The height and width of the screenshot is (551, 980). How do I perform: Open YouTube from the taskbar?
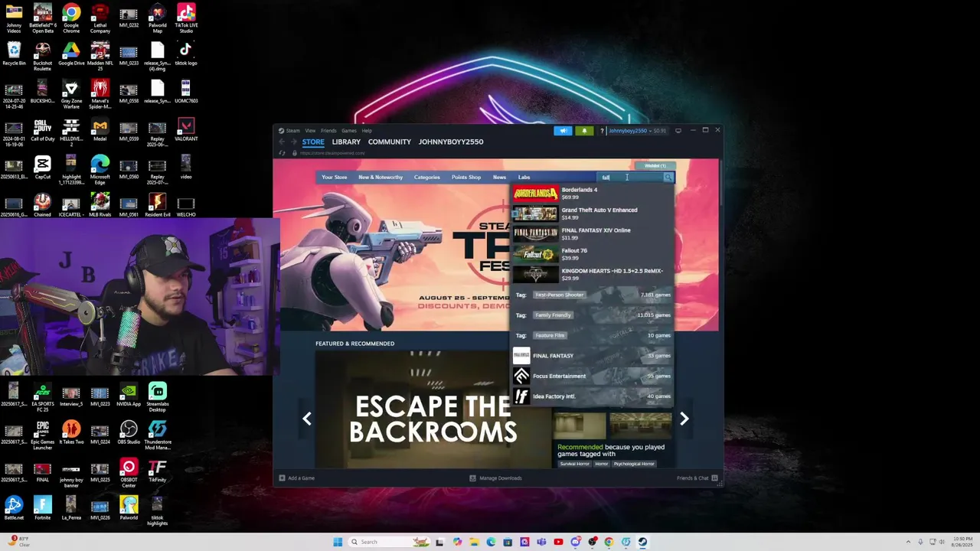558,542
